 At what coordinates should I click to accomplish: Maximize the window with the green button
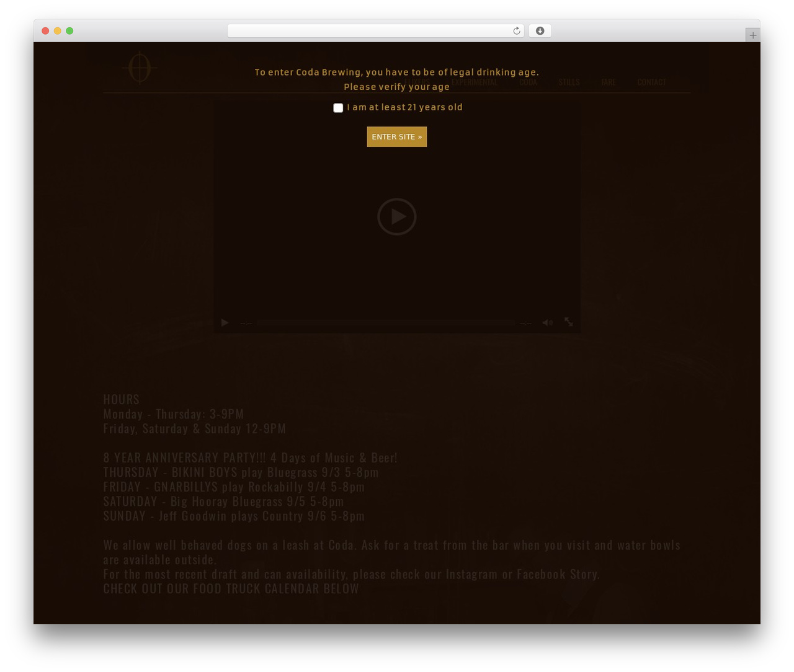(69, 31)
